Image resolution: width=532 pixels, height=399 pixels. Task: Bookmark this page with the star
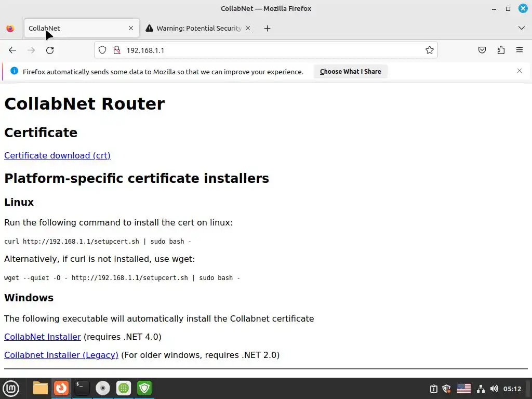[x=430, y=50]
